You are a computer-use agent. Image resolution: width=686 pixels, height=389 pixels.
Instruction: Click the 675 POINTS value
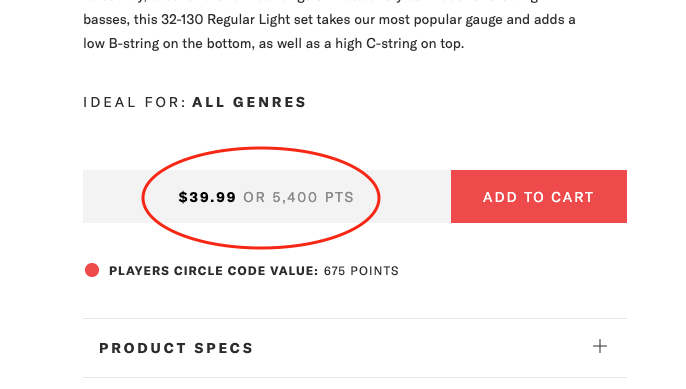coord(361,271)
